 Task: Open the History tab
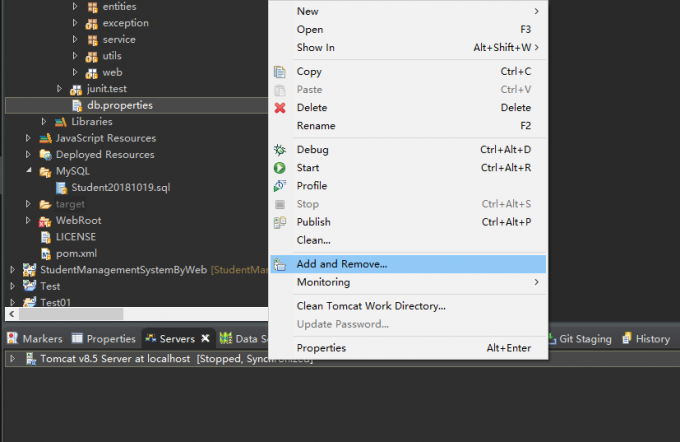click(646, 339)
